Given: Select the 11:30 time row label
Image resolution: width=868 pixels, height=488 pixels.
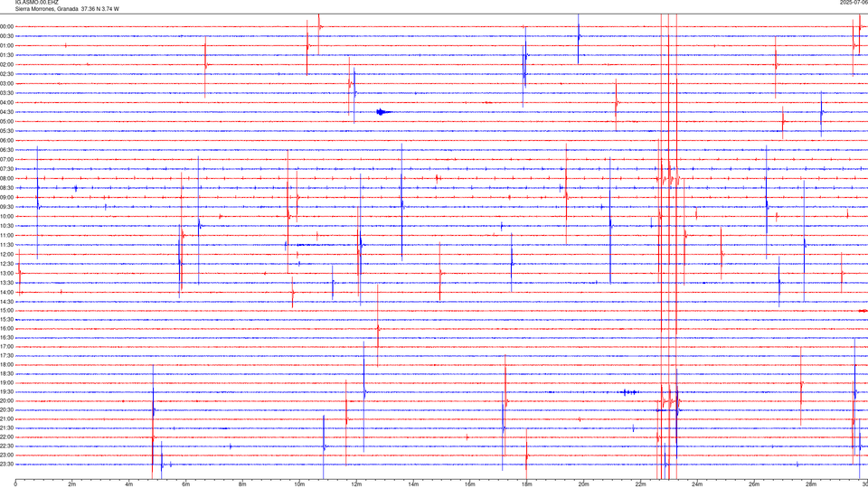Looking at the screenshot, I should point(7,245).
